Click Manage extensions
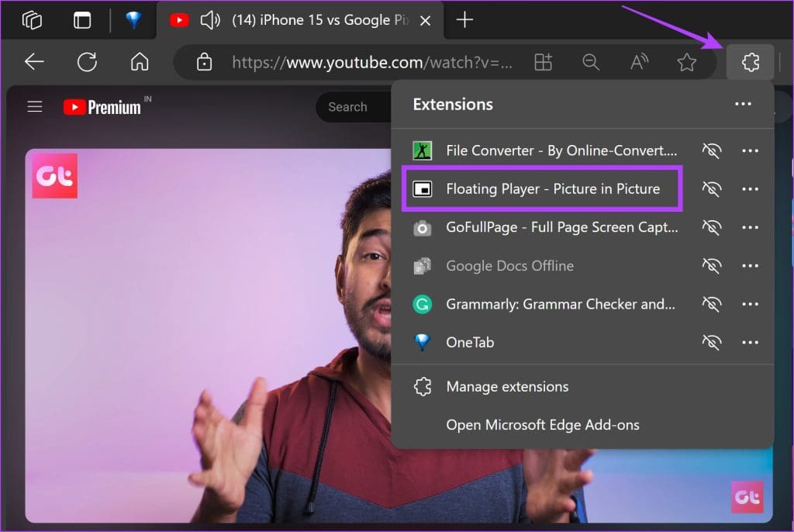794x532 pixels. [506, 386]
